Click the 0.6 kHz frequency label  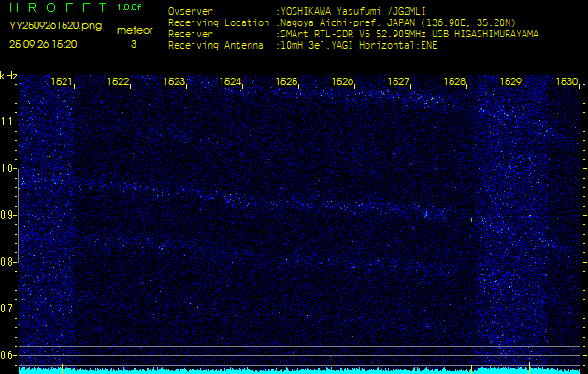(x=8, y=355)
